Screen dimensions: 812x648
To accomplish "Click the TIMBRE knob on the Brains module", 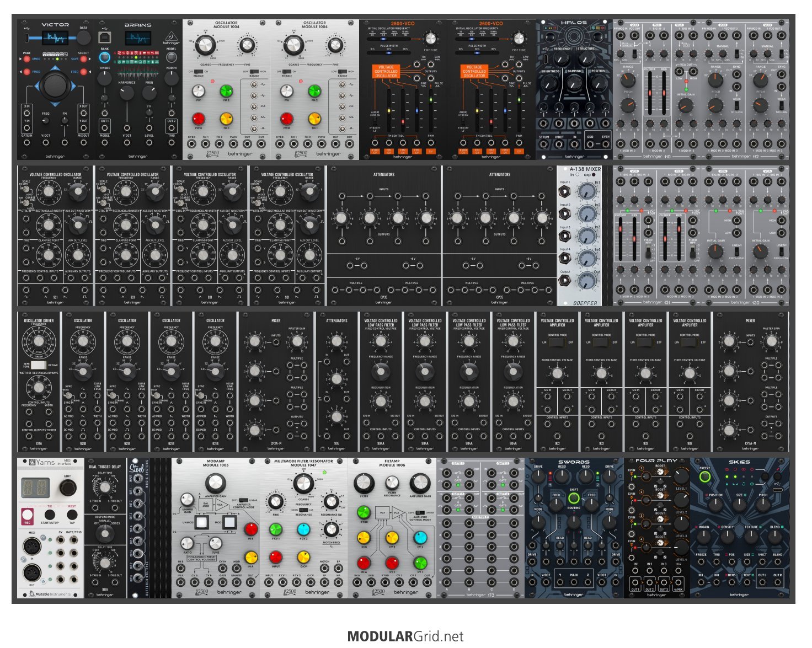I will pyautogui.click(x=104, y=79).
